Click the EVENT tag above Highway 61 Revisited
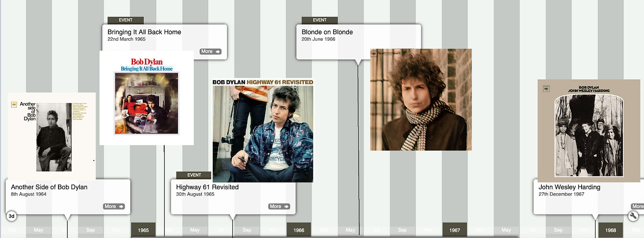Image resolution: width=644 pixels, height=238 pixels. (x=194, y=175)
